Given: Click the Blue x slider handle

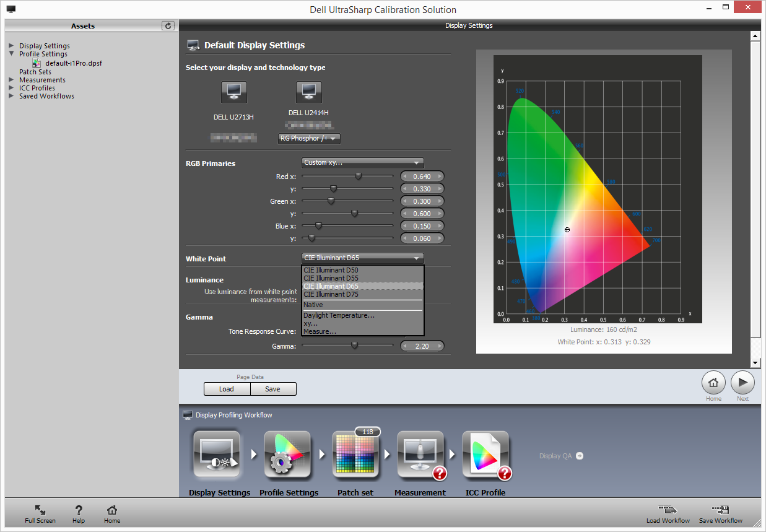Looking at the screenshot, I should coord(318,225).
